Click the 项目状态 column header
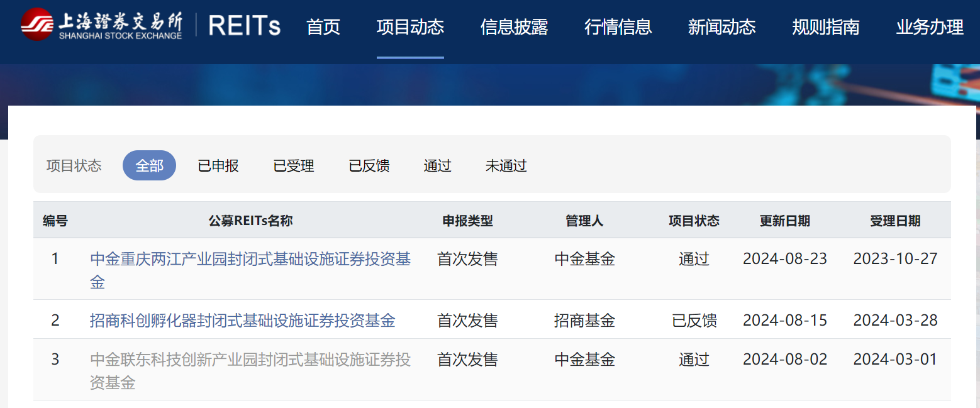The image size is (980, 408). click(694, 221)
